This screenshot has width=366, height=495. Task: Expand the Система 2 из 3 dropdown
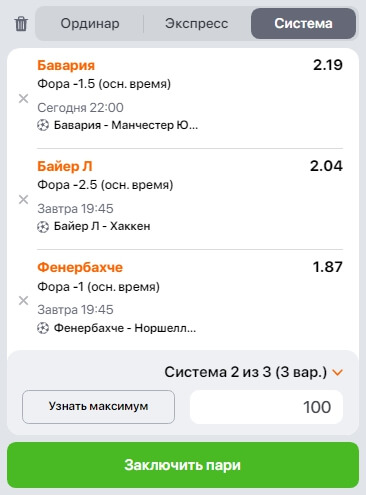click(253, 372)
